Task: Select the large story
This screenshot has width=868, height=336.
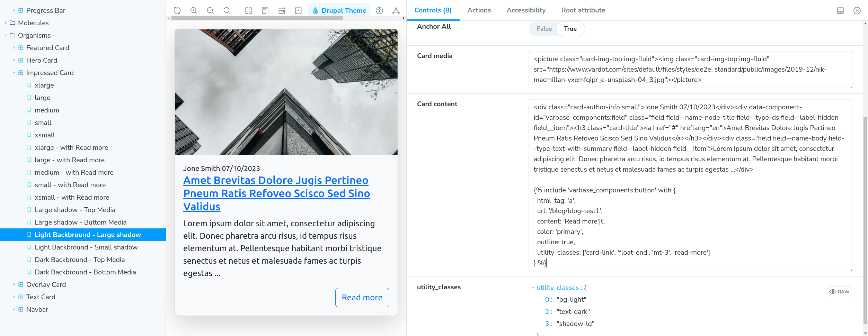Action: point(43,98)
